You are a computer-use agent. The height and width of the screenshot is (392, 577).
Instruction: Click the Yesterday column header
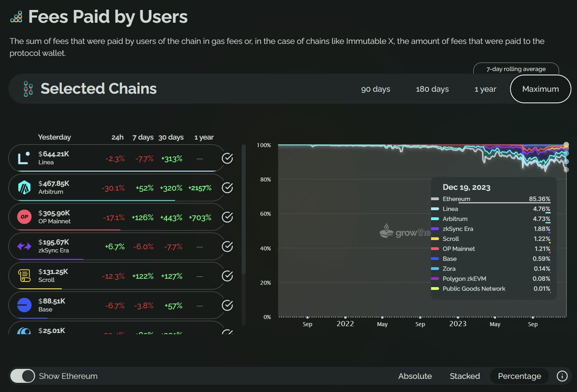54,137
